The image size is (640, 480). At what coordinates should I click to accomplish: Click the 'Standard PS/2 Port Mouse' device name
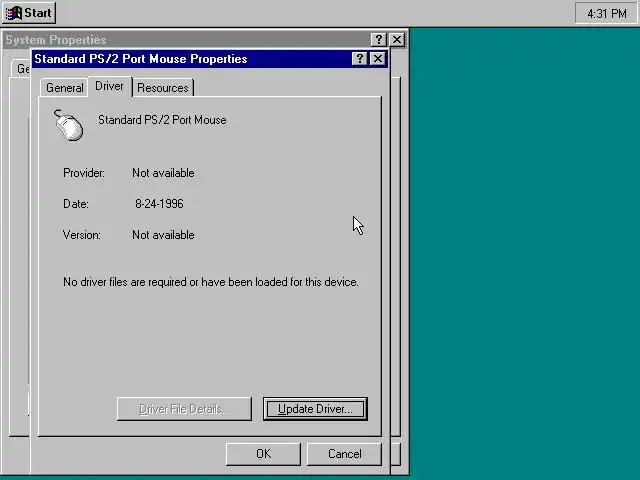162,120
